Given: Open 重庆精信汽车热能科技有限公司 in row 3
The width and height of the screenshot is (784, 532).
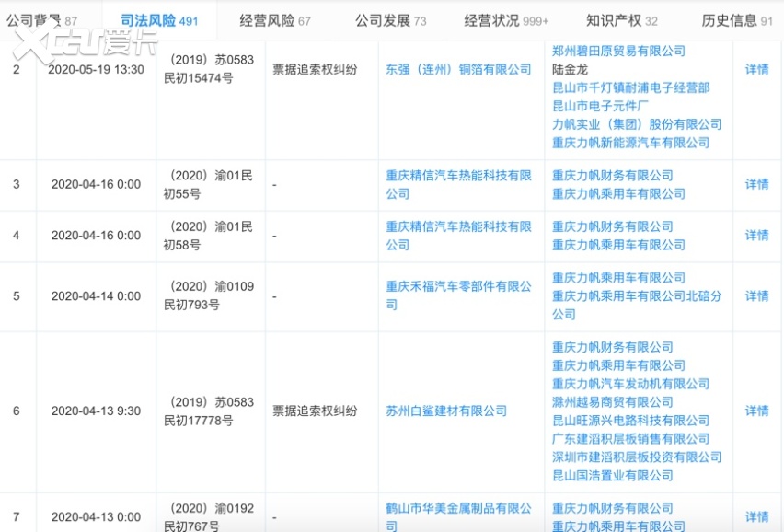Looking at the screenshot, I should (x=458, y=184).
